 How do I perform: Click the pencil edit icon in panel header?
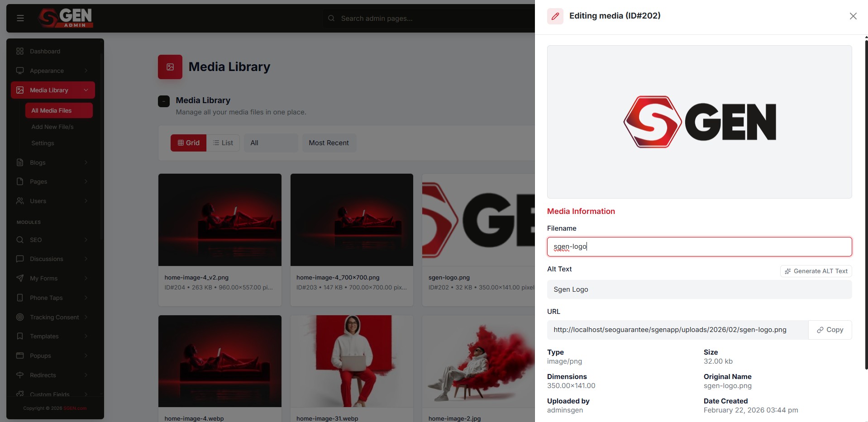tap(555, 16)
